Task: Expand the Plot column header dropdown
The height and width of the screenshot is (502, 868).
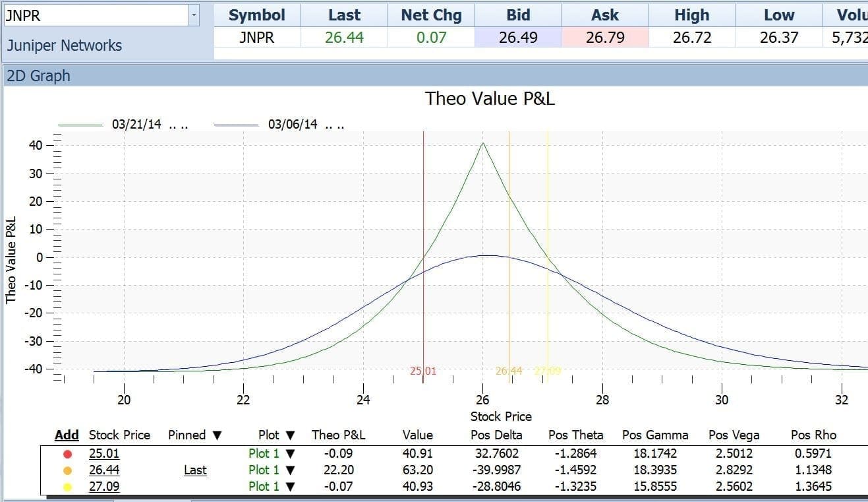Action: [x=289, y=435]
